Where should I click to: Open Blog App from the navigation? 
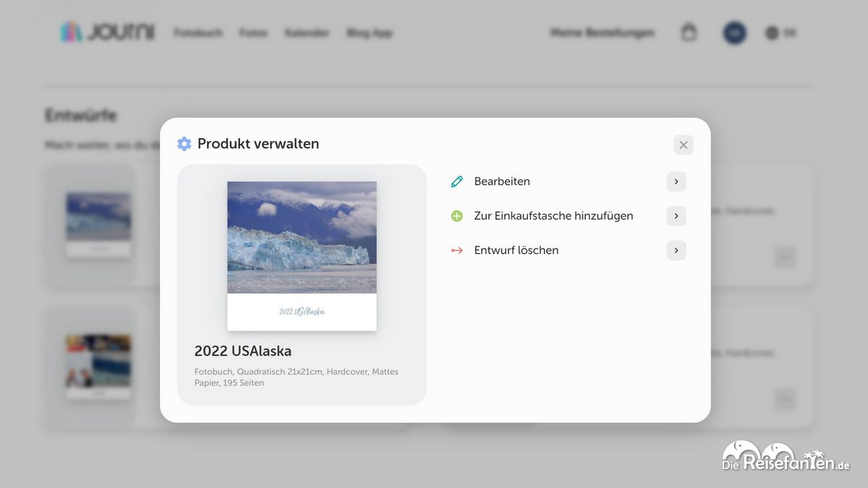(369, 33)
